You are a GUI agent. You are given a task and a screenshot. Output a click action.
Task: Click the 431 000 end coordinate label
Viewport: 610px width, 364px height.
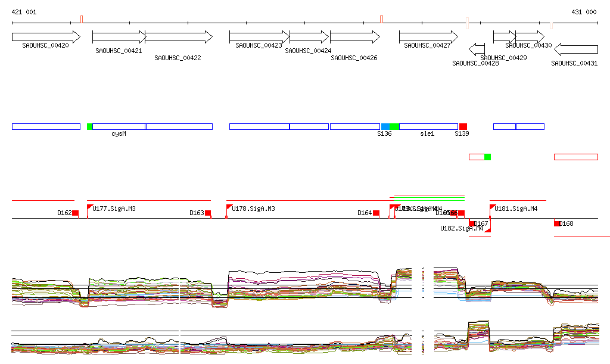point(584,12)
